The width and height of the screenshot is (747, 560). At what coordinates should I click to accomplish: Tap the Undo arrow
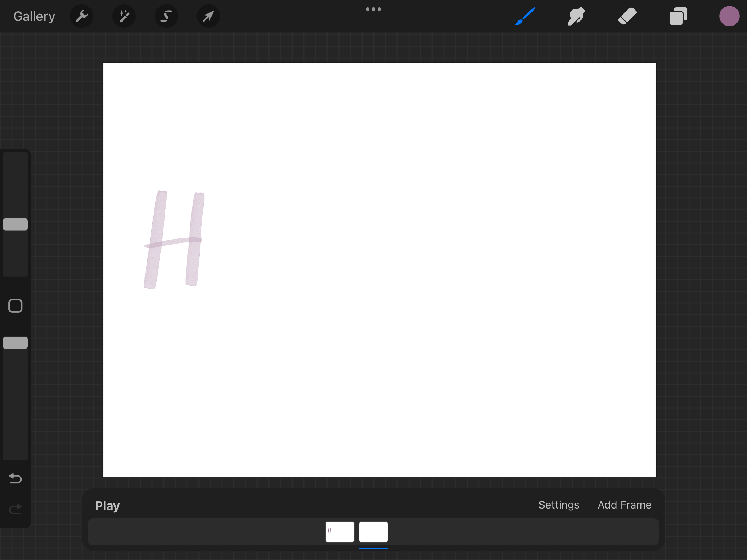pos(15,479)
